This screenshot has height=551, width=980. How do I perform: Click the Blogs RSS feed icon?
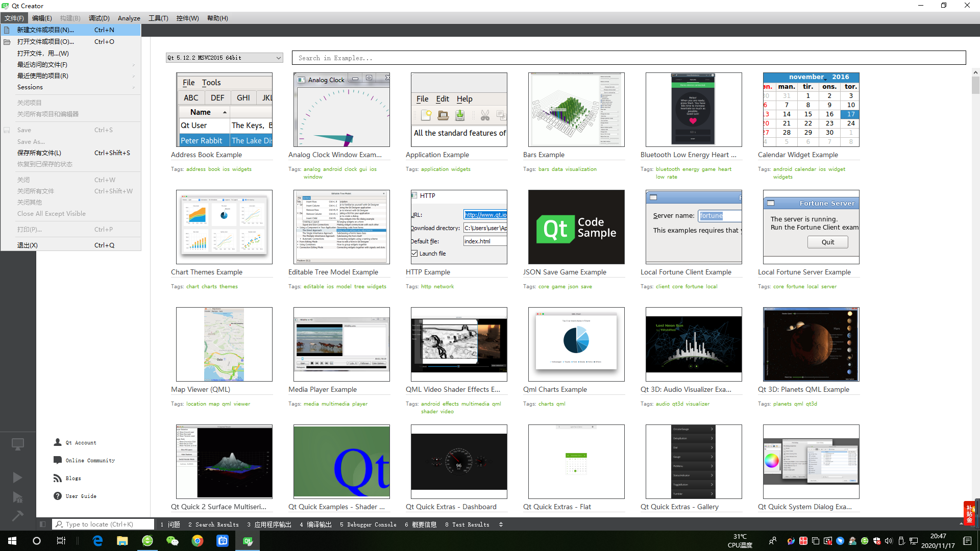coord(58,478)
